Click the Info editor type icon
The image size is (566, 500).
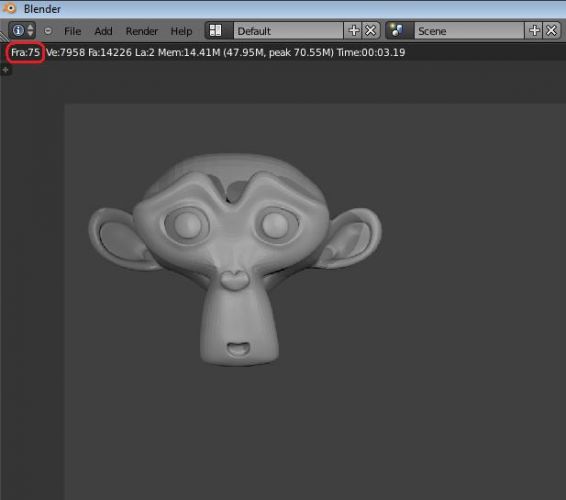pyautogui.click(x=18, y=30)
